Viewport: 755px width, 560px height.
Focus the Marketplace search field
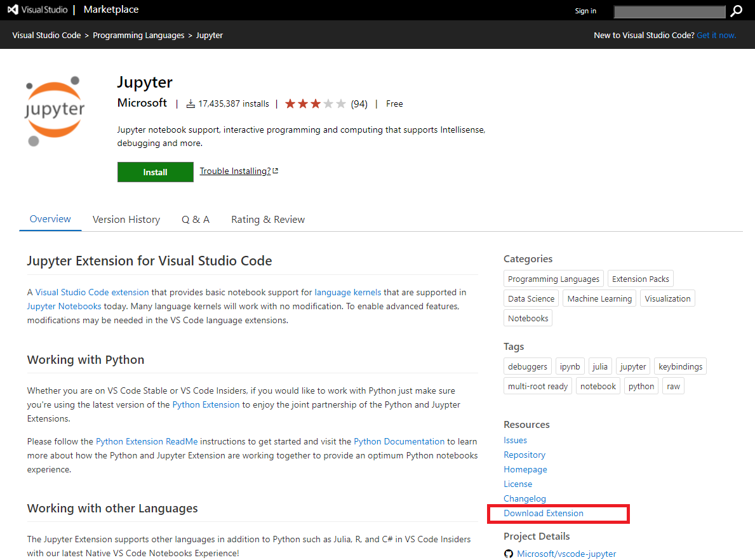670,11
